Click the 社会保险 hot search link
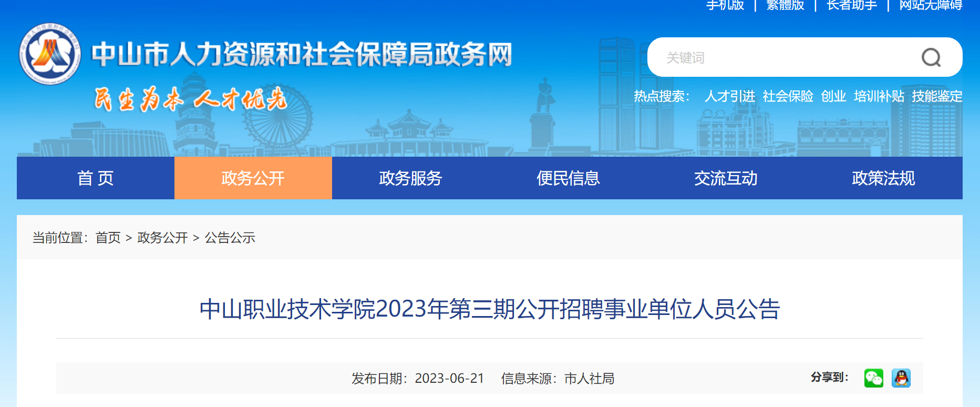 point(788,96)
